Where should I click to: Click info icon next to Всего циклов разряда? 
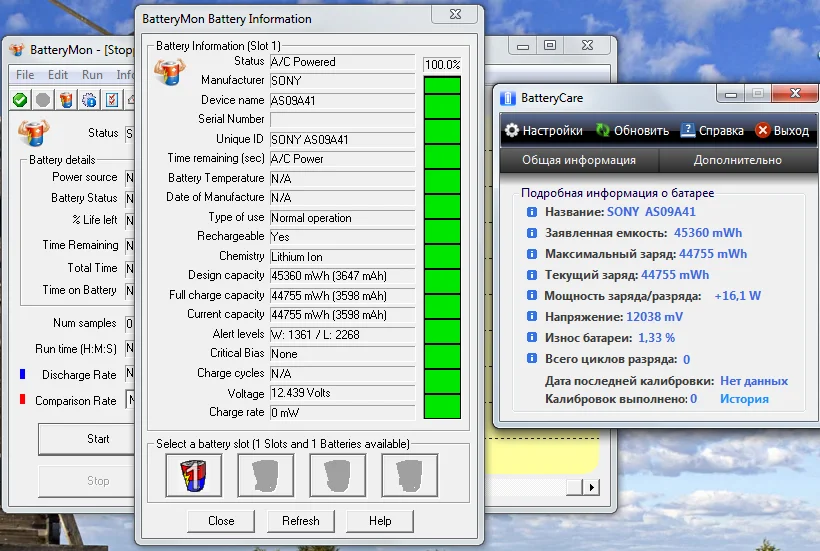(x=532, y=358)
